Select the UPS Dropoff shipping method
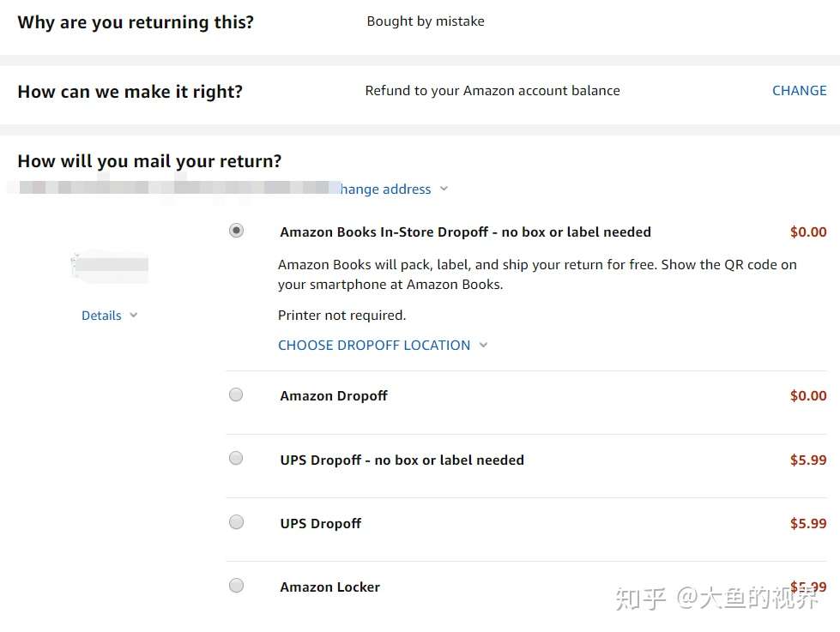This screenshot has width=840, height=632. [236, 521]
